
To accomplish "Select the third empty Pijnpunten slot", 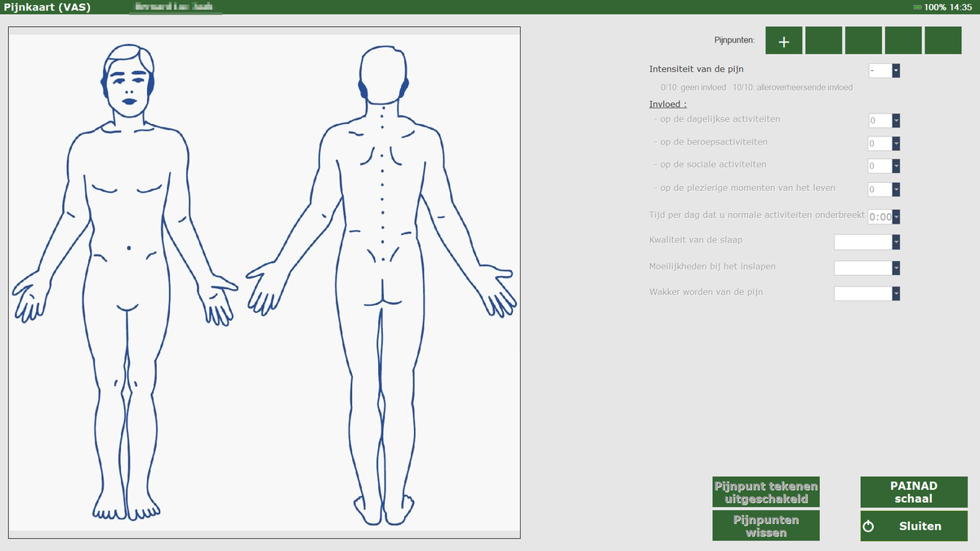I will [x=903, y=40].
